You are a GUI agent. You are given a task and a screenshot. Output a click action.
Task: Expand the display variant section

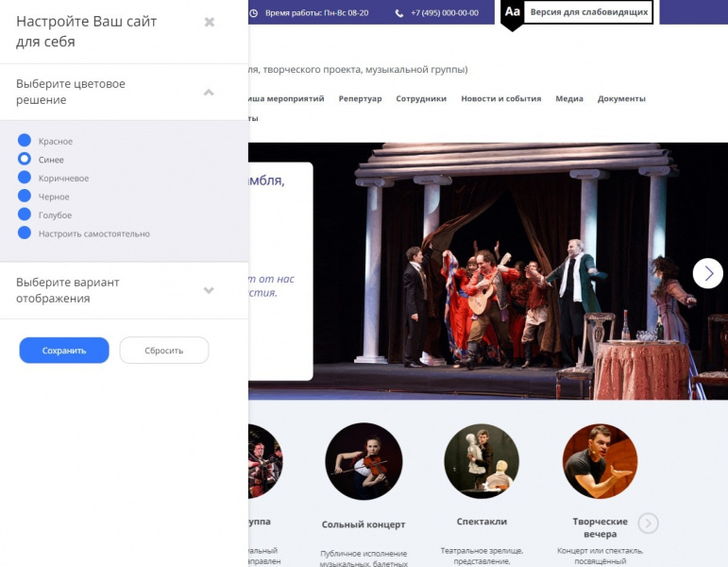[209, 290]
